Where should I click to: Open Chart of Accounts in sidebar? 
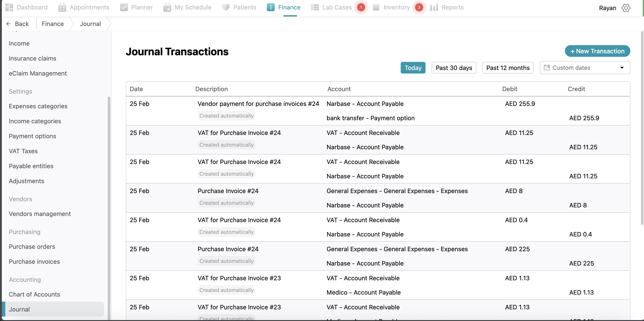tap(34, 294)
